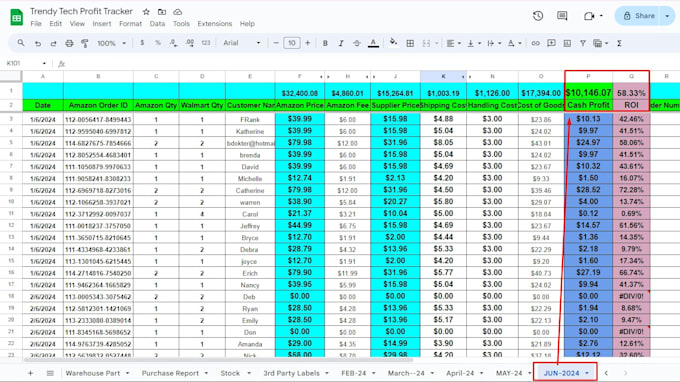Open the Format menu

(x=131, y=24)
